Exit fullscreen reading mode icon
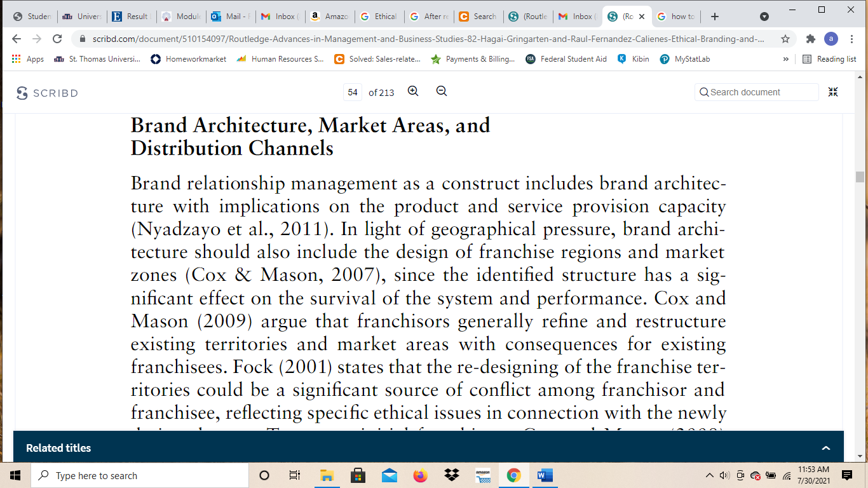 pos(833,92)
